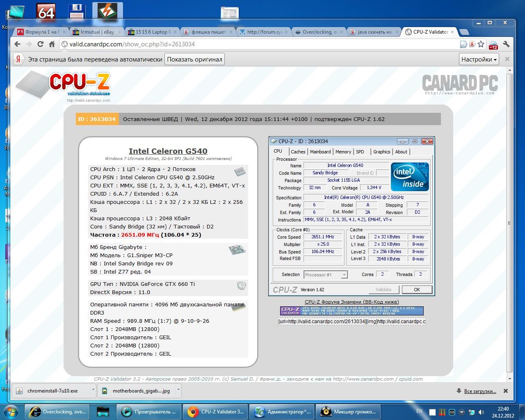Select the Memory tab in CPU-Z

click(343, 152)
